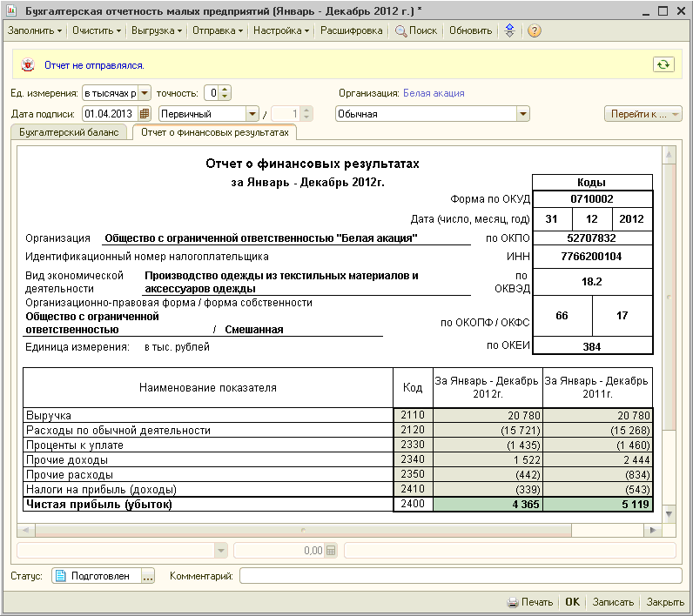Image resolution: width=693 pixels, height=616 pixels.
Task: Open the Обычная combo box list
Action: (x=522, y=114)
